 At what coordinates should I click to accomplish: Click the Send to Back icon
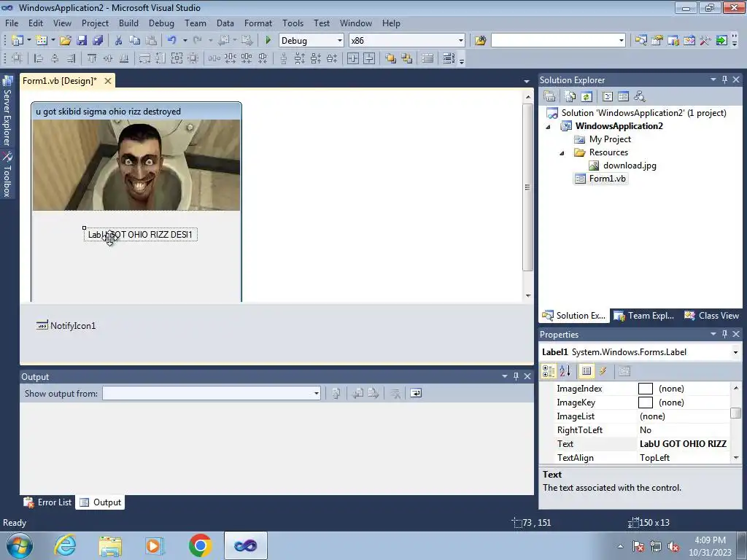coord(407,58)
